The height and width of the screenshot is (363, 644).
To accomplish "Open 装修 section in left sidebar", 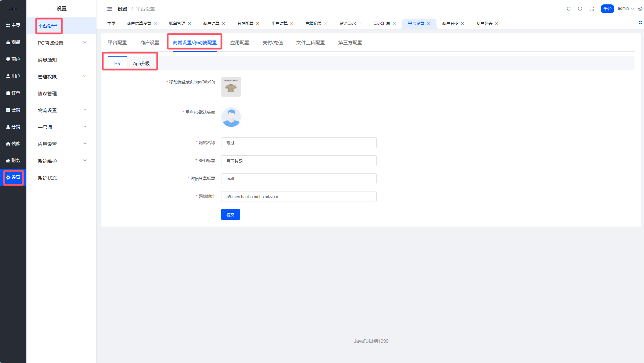I will 13,144.
